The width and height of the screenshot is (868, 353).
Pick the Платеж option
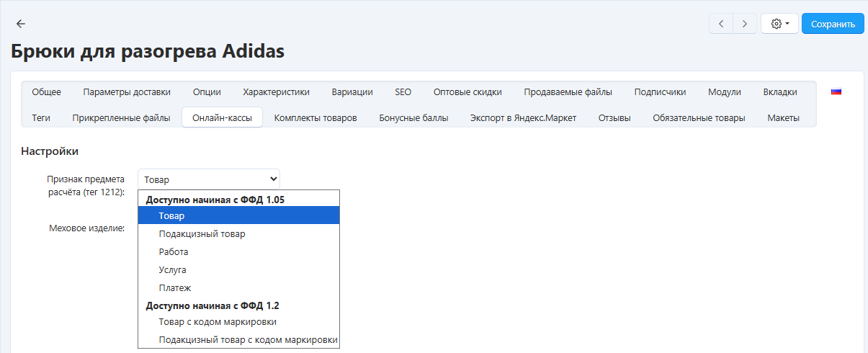pos(175,287)
